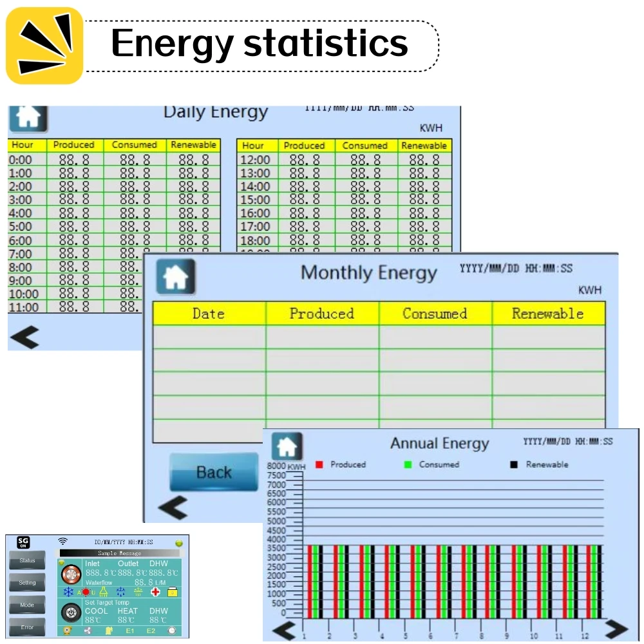Click the red Produced legend swatch
The width and height of the screenshot is (644, 644).
(319, 464)
